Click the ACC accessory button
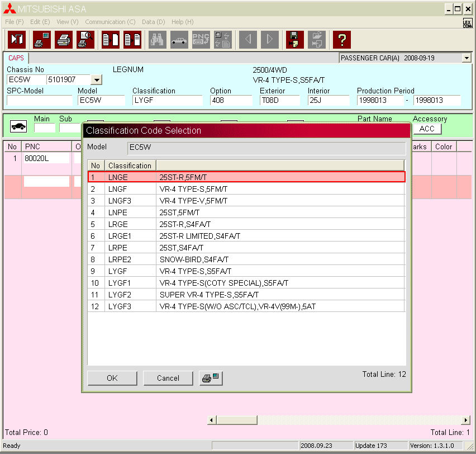 pos(427,129)
